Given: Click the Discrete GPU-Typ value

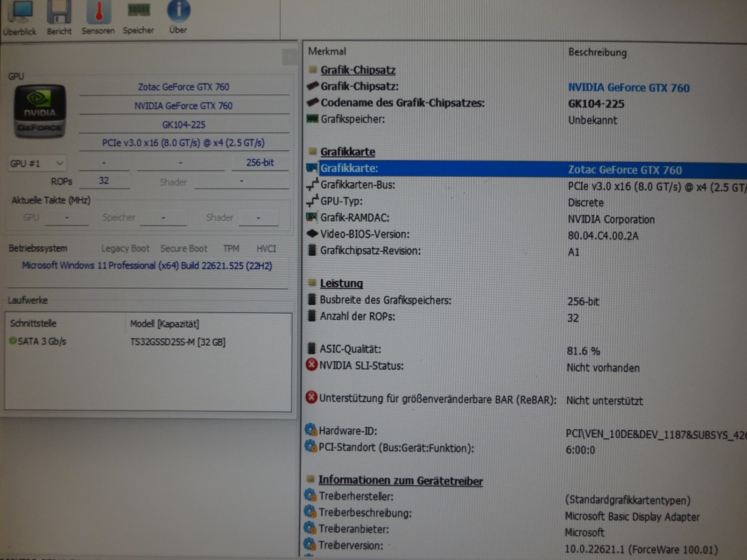Looking at the screenshot, I should point(586,203).
